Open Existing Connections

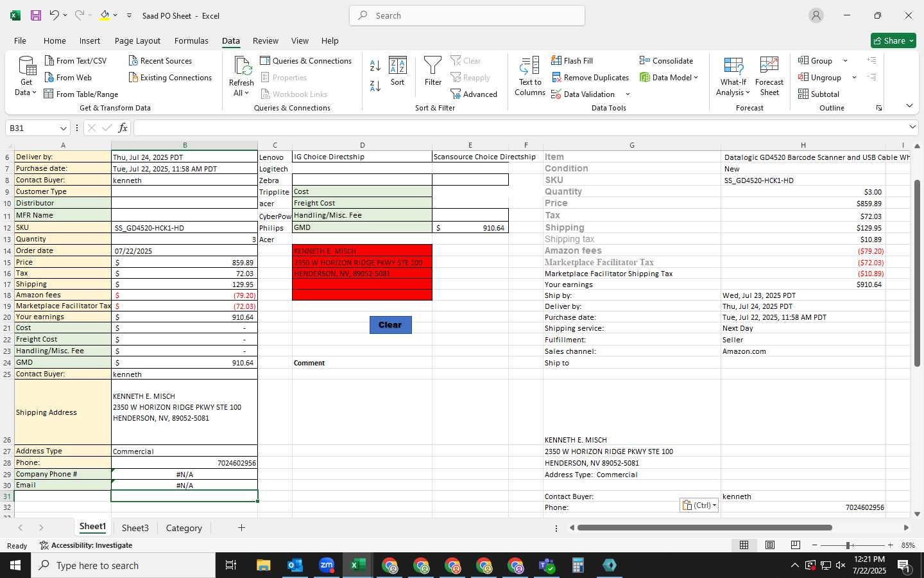(170, 78)
